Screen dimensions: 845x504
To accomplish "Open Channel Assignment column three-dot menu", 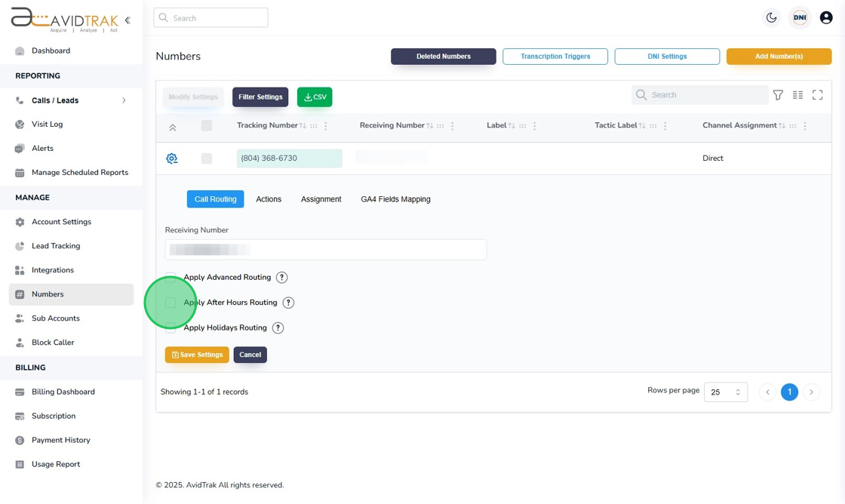I will point(804,125).
